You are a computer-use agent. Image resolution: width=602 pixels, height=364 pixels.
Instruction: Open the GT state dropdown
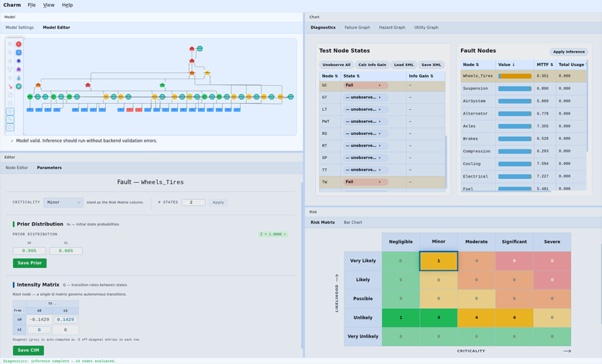[366, 98]
